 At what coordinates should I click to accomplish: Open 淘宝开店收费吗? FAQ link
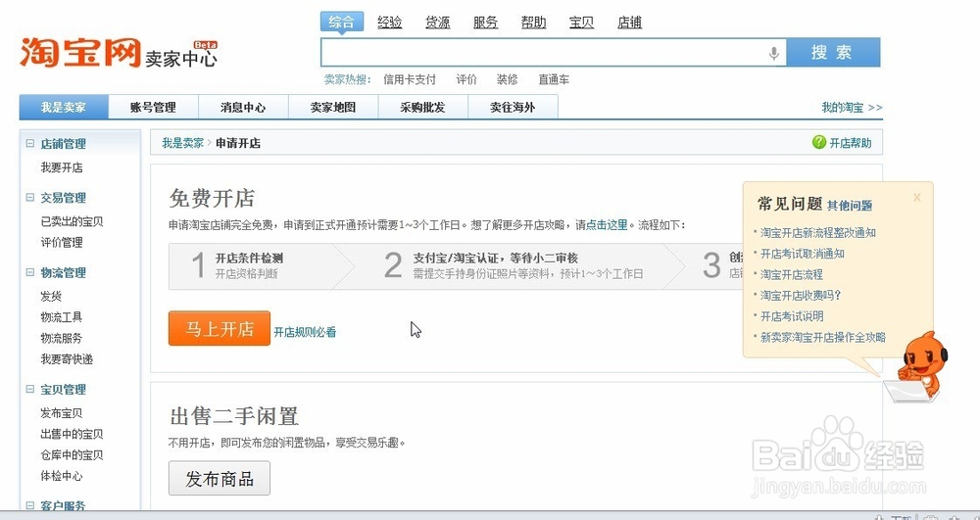click(801, 296)
